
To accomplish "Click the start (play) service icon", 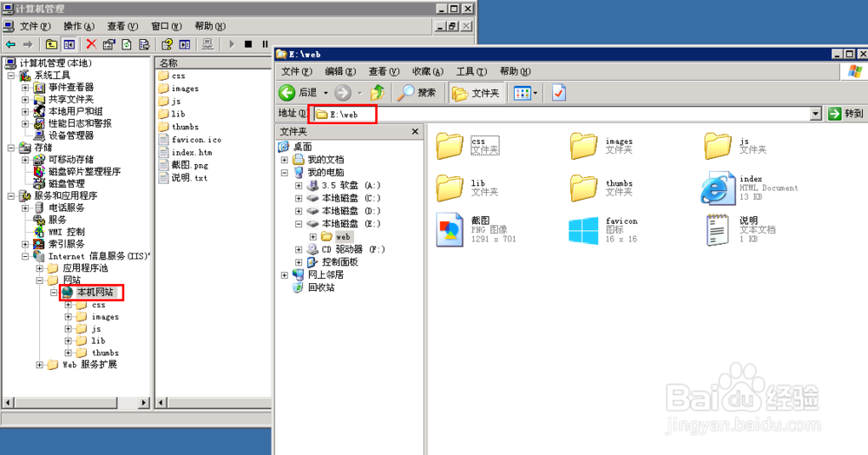I will pos(232,44).
